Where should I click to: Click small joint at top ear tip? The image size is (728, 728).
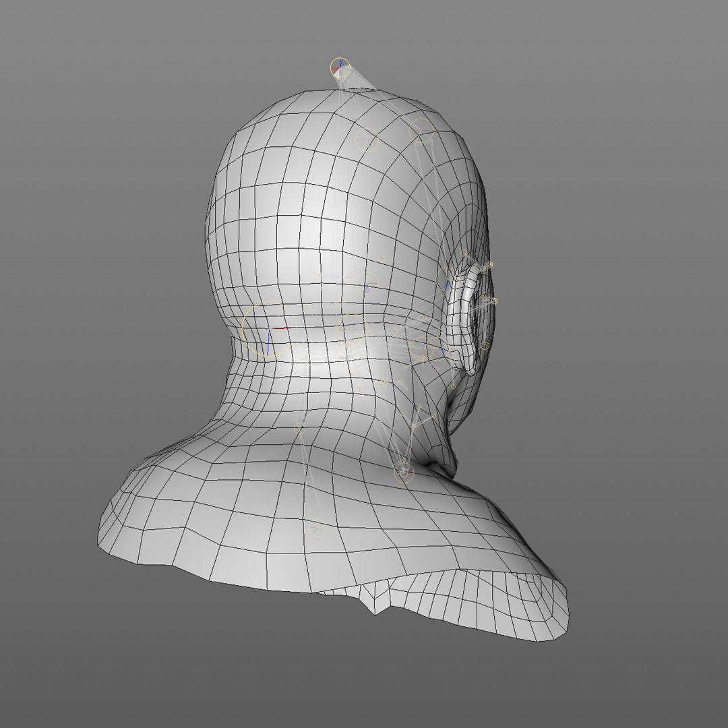[491, 265]
